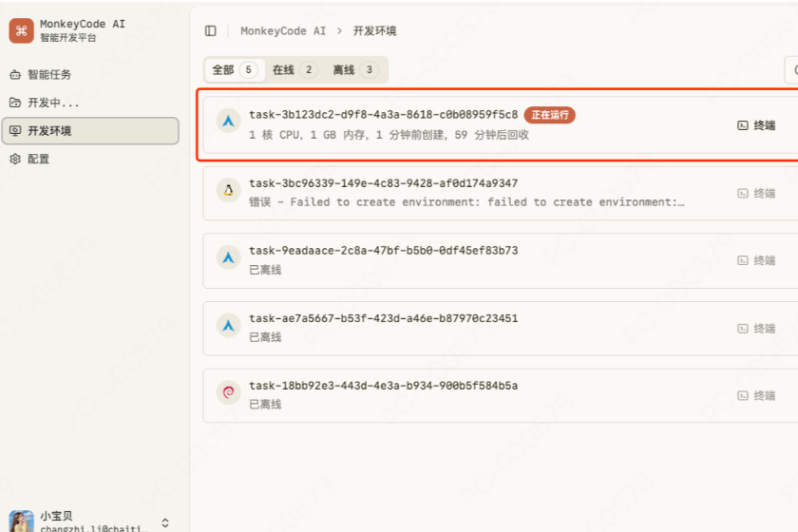
Task: Click the 小宝贝 user avatar
Action: click(21, 522)
